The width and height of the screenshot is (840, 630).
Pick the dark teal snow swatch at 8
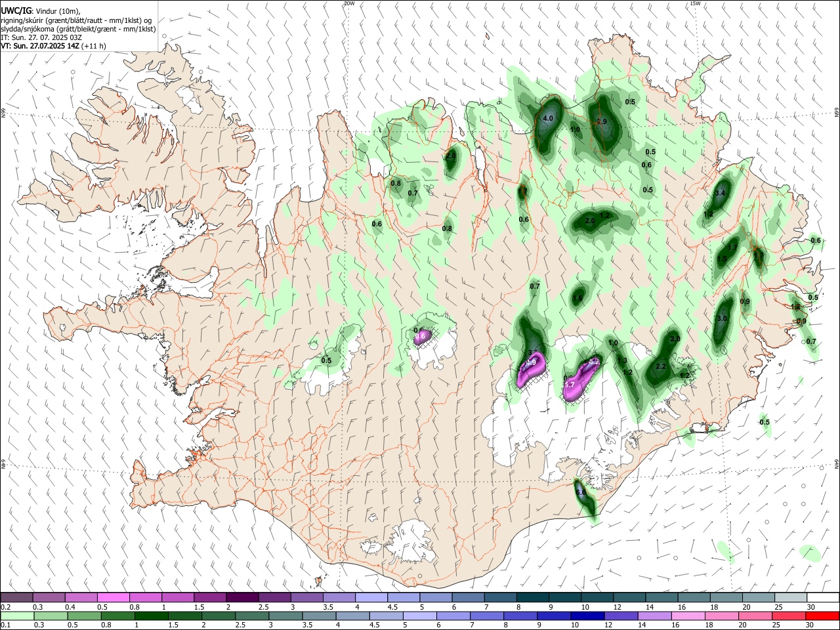coord(532,598)
